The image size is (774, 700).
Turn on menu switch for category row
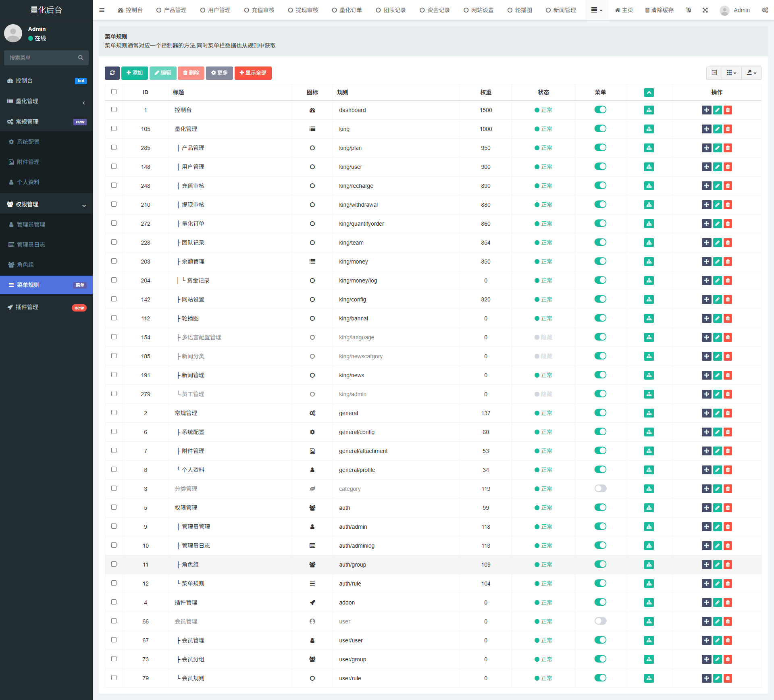click(600, 488)
